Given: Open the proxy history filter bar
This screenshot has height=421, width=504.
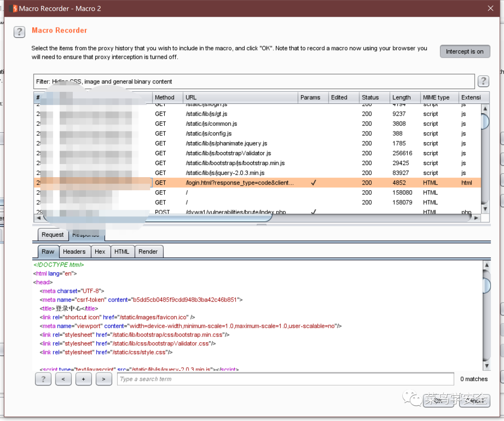Looking at the screenshot, I should pos(254,82).
